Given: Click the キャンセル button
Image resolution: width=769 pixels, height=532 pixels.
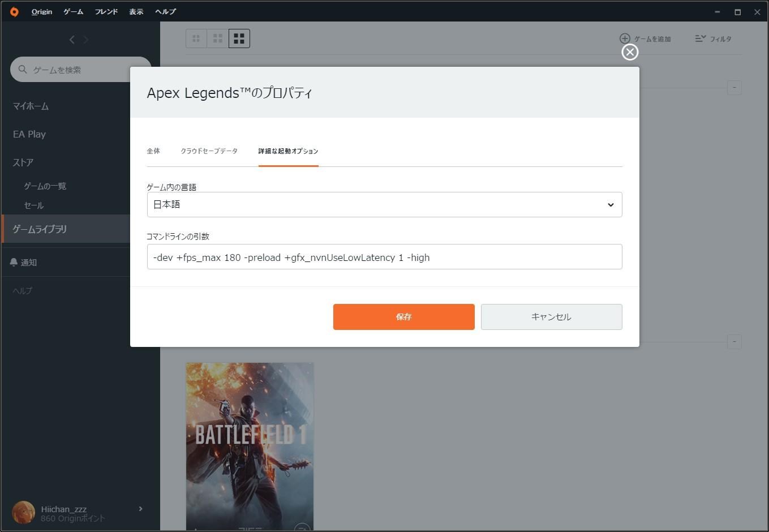Looking at the screenshot, I should [x=551, y=317].
